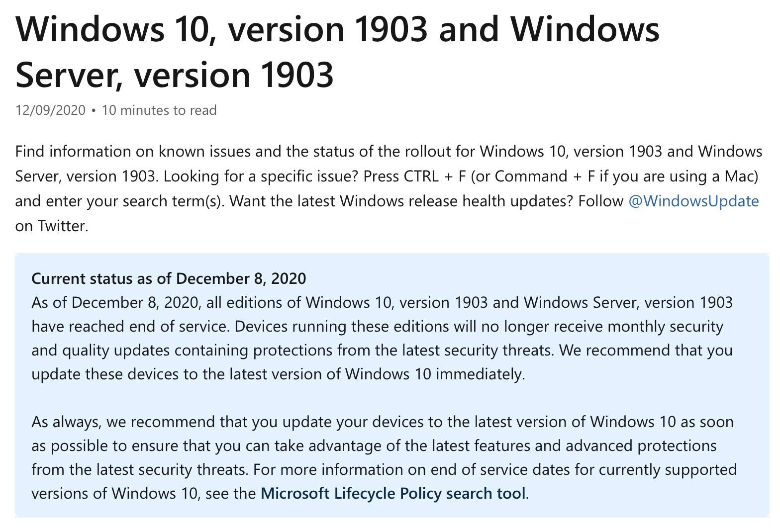Screen dimensions: 780x532
Task: Click the 'as possible to ensure that you can' line
Action: [x=374, y=445]
